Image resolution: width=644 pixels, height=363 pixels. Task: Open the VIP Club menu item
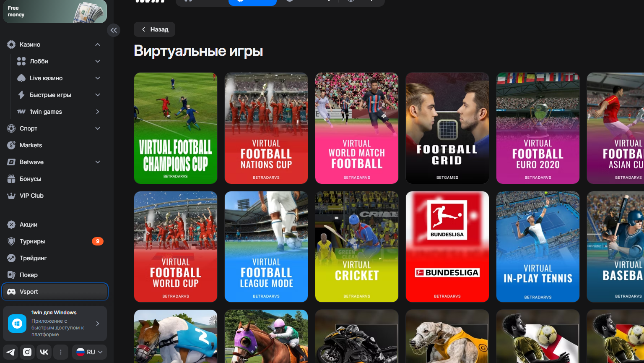coord(55,196)
